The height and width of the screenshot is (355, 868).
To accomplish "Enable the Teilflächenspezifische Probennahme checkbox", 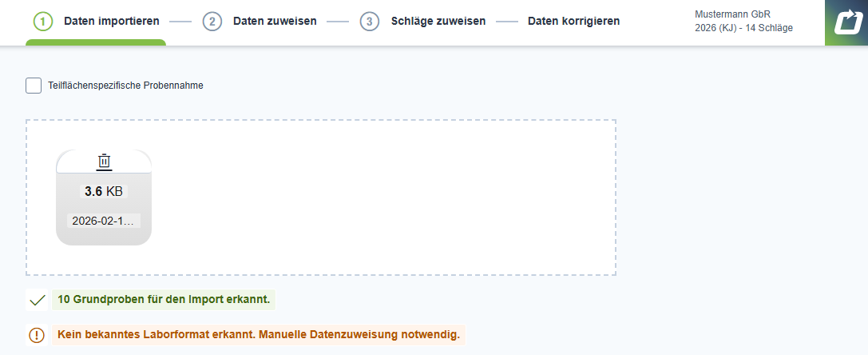I will pos(34,86).
